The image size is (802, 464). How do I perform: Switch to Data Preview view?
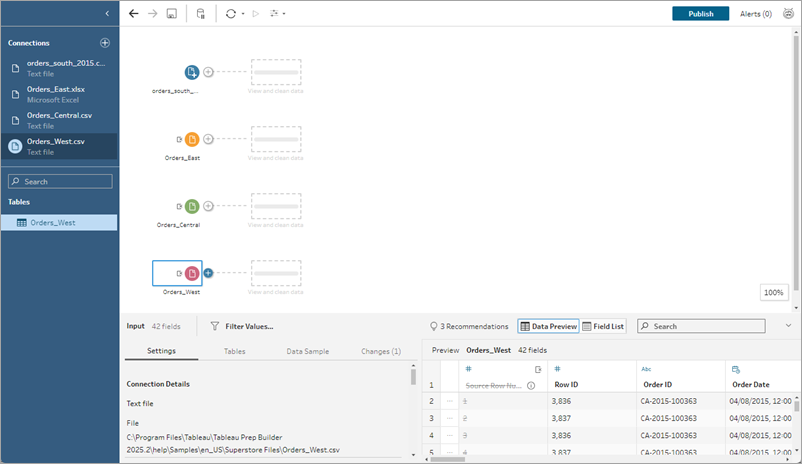click(x=548, y=326)
